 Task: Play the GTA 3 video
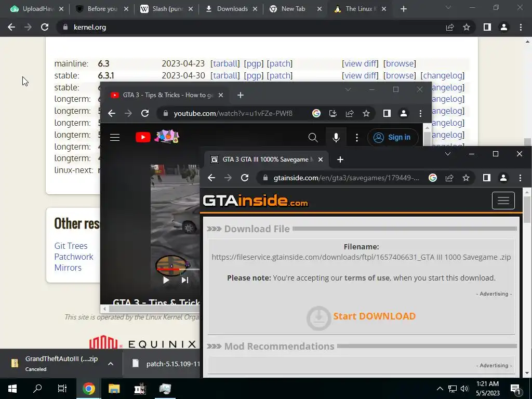pos(166,280)
